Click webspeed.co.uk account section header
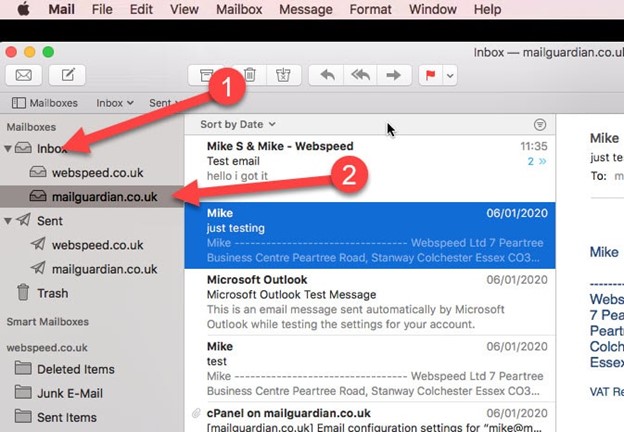This screenshot has height=432, width=624. click(47, 348)
